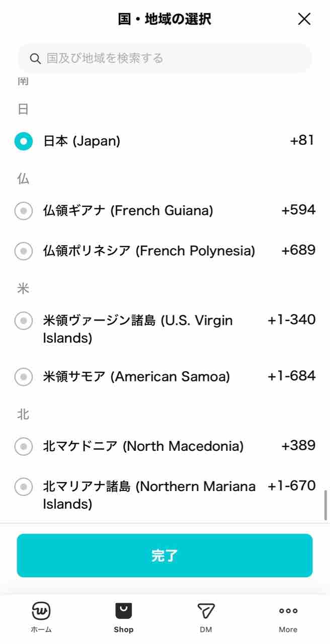The image size is (330, 644).
Task: Tap the +81 dial code
Action: point(302,140)
